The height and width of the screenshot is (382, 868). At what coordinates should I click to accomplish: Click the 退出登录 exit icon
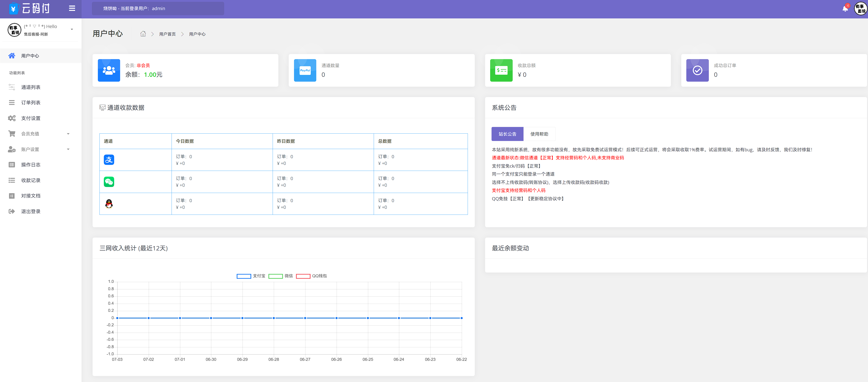11,211
